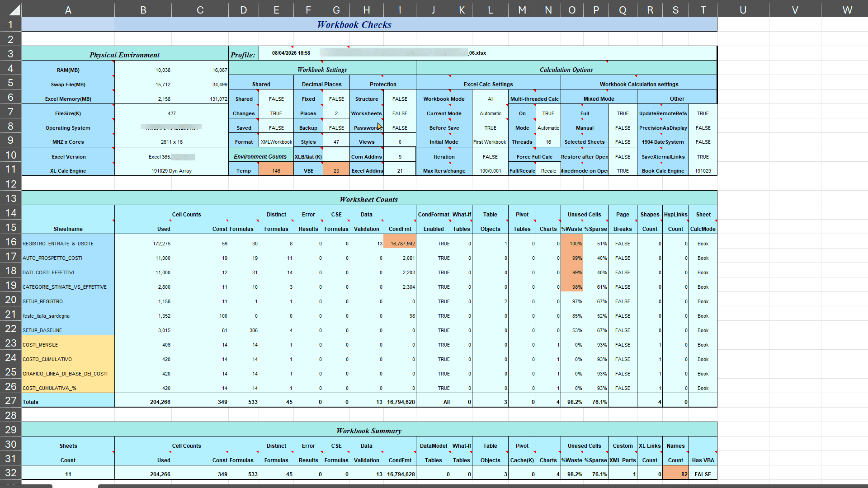Image resolution: width=868 pixels, height=488 pixels.
Task: Click the Workbook Settings header cell
Action: pyautogui.click(x=322, y=70)
